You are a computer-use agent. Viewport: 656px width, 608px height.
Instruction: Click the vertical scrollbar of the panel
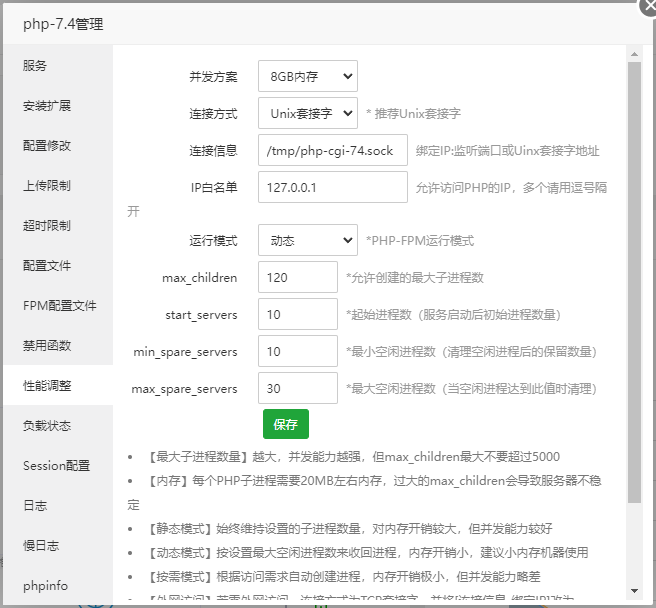[x=634, y=280]
